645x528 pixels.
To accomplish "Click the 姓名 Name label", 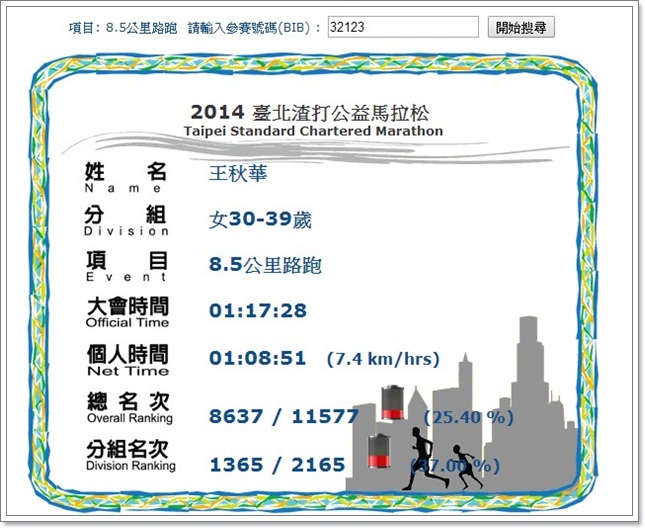I will pyautogui.click(x=125, y=177).
